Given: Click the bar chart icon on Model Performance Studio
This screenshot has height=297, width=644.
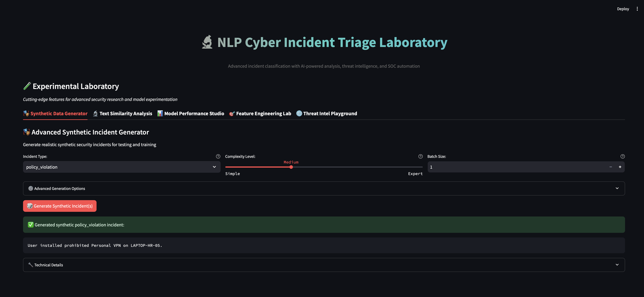Looking at the screenshot, I should [160, 113].
